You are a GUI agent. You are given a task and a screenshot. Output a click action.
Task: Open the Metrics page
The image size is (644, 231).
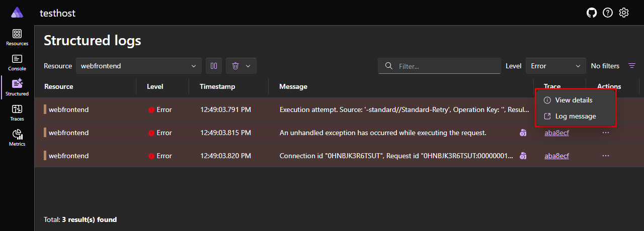(x=17, y=138)
